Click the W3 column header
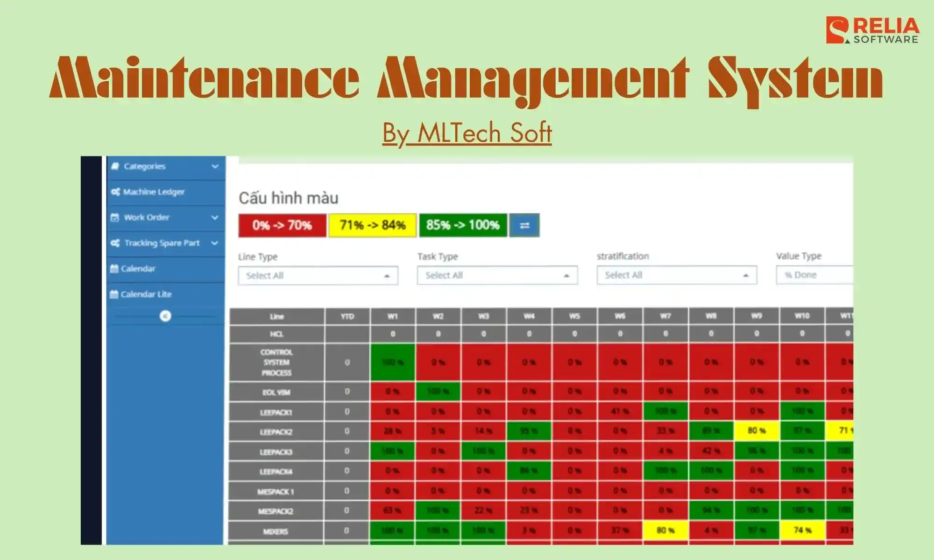Viewport: 934px width, 560px height. tap(484, 316)
